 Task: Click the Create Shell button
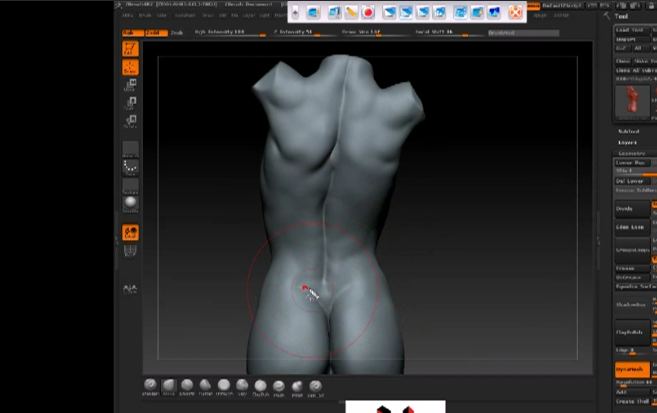pyautogui.click(x=632, y=401)
